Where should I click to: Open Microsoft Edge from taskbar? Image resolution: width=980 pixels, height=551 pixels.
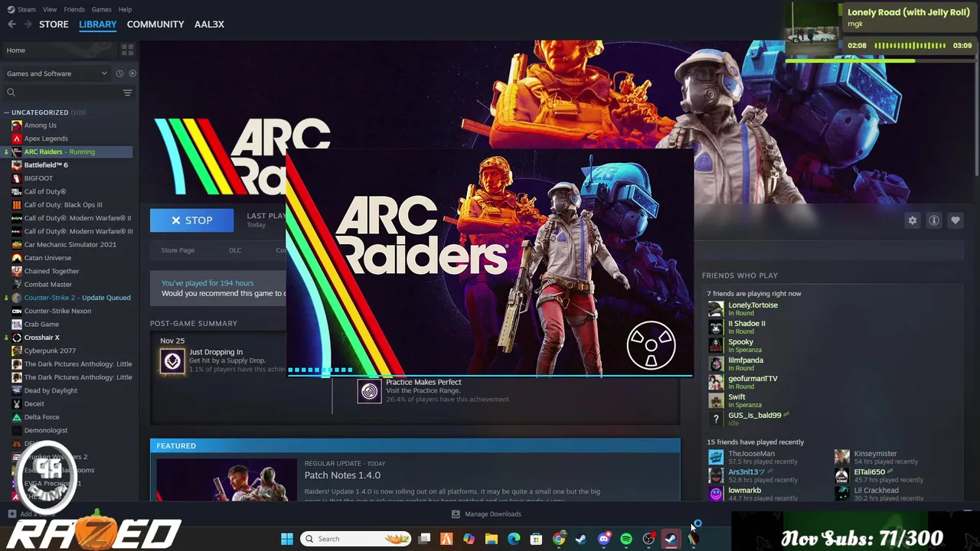514,539
